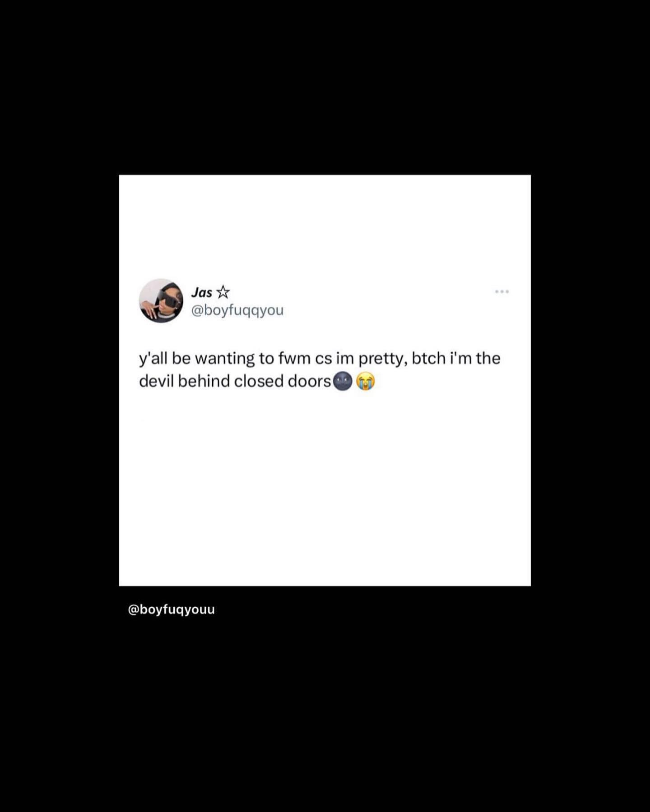This screenshot has height=812, width=650.
Task: Click the word "btch" in the tweet
Action: pyautogui.click(x=429, y=358)
